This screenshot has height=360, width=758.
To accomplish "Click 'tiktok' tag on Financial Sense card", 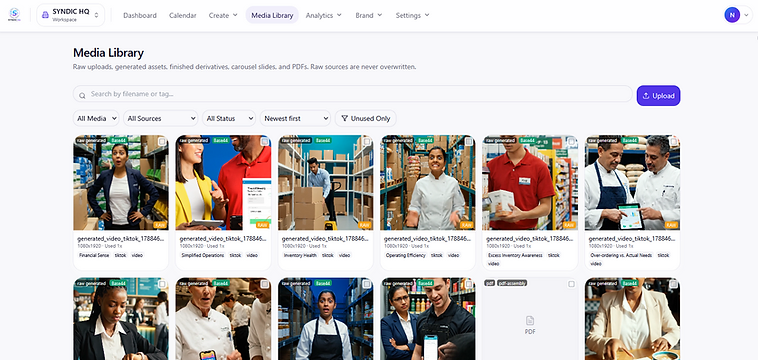I will click(120, 255).
